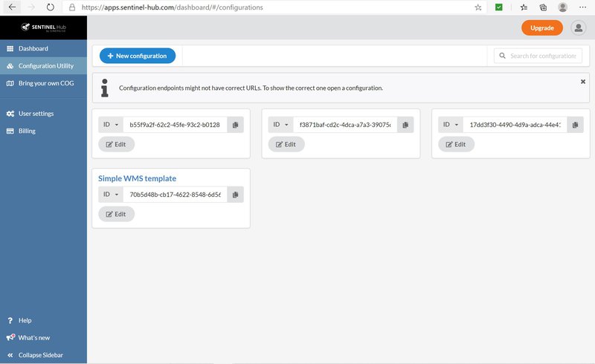Open browser settings ellipsis menu
Screen dimensions: 595x364
click(583, 7)
